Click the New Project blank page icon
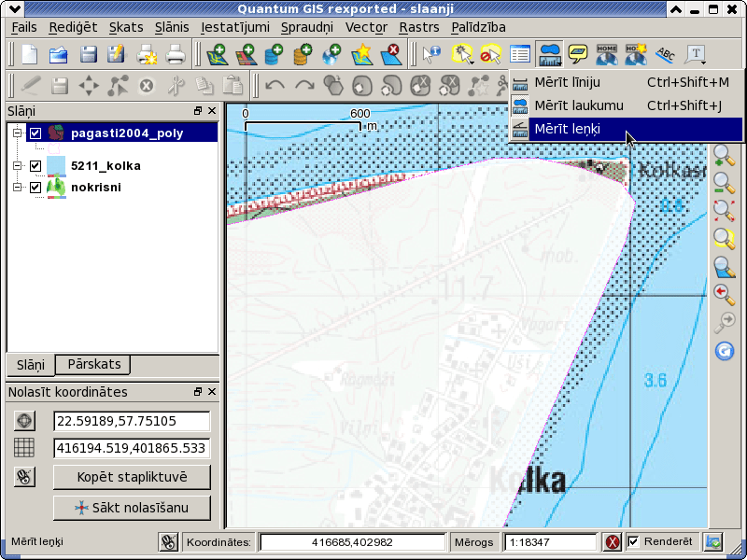This screenshot has height=560, width=747. 30,54
